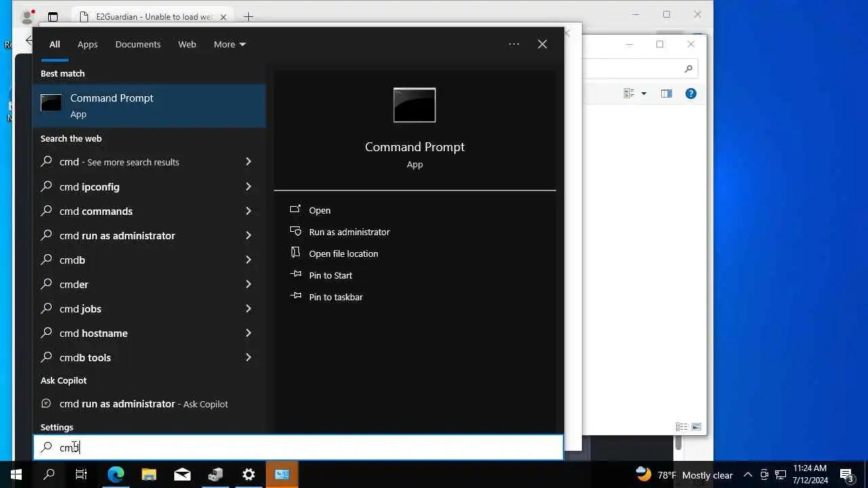This screenshot has height=488, width=868.
Task: Select the 'cmd commands' web suggestion
Action: (x=149, y=211)
